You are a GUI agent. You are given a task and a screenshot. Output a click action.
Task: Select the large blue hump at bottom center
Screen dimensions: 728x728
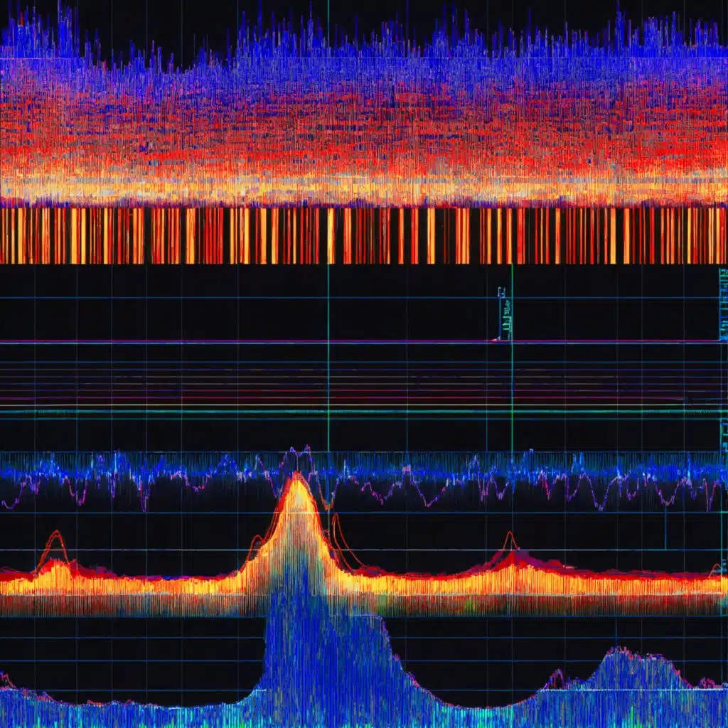click(x=323, y=661)
